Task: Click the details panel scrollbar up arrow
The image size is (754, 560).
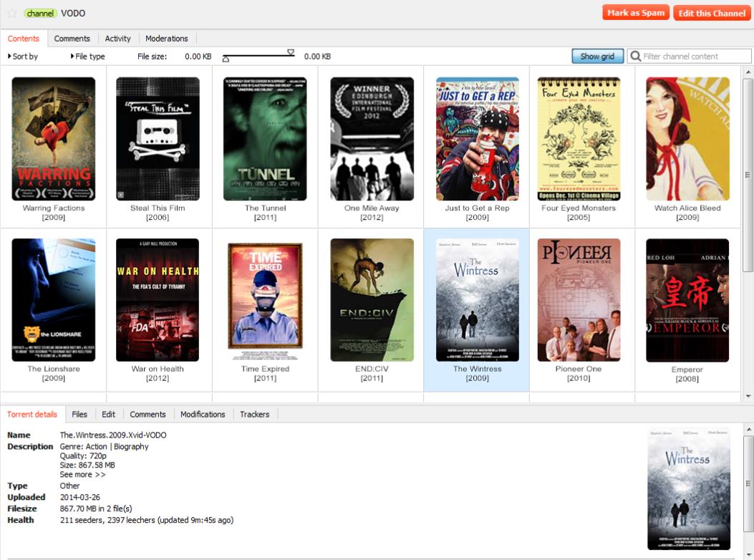Action: [748, 429]
